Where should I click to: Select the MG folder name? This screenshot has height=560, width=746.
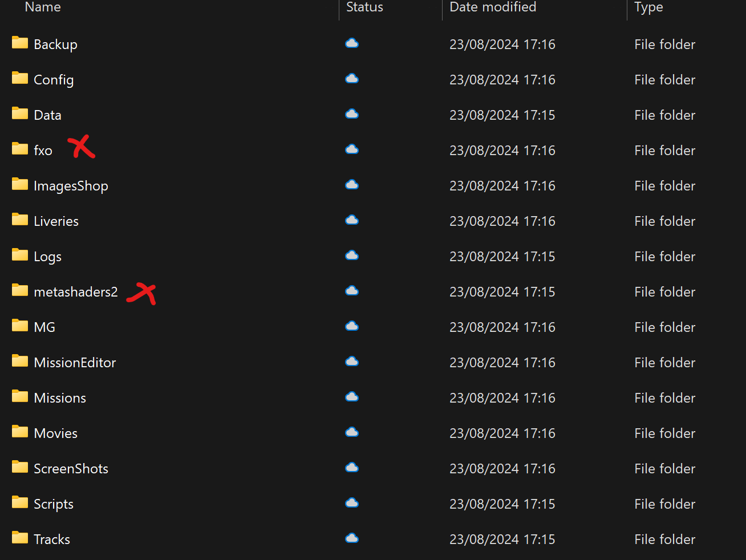click(44, 327)
